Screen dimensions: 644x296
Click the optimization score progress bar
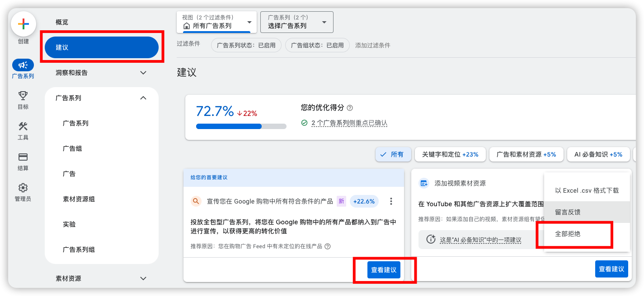click(x=241, y=126)
